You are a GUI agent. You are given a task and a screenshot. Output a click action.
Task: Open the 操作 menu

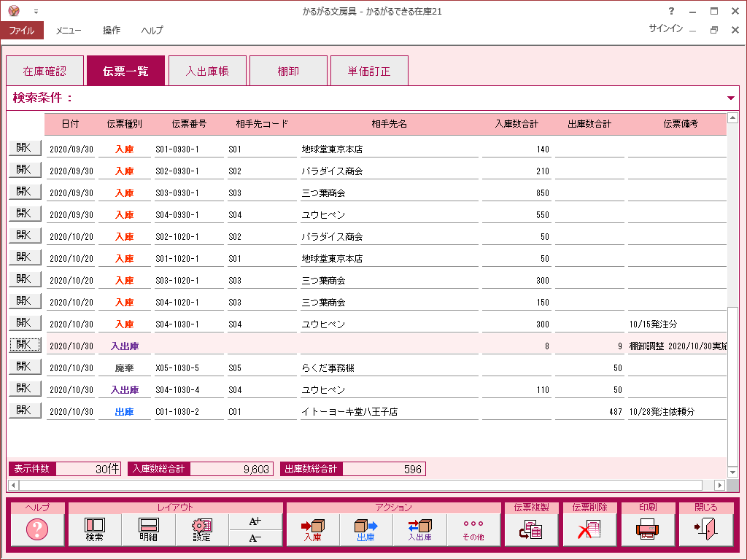pyautogui.click(x=112, y=30)
